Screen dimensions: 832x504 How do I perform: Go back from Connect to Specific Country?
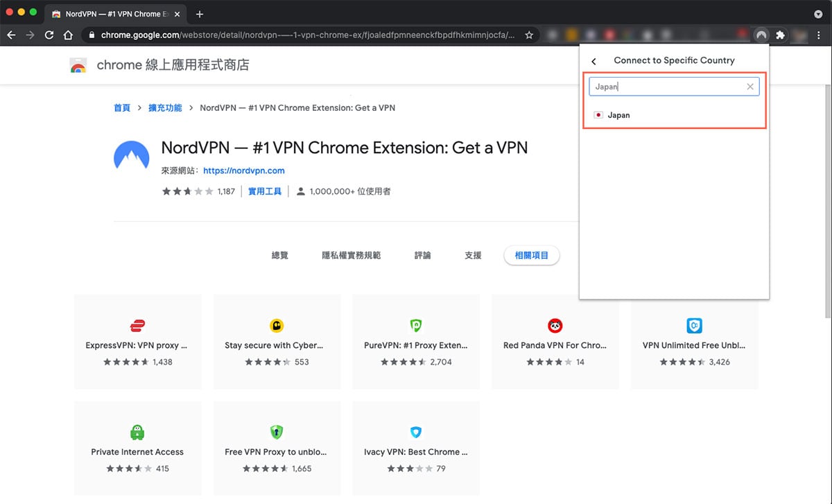(x=593, y=61)
